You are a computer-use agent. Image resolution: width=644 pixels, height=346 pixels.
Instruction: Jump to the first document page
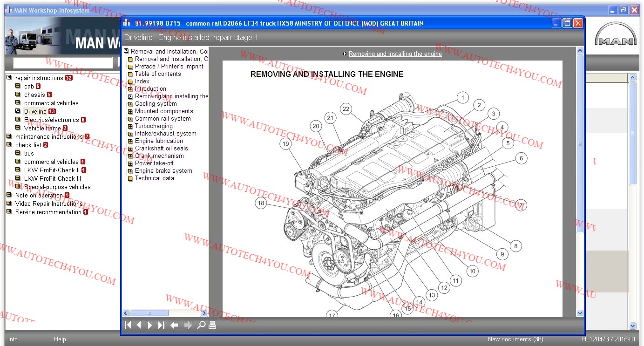tap(128, 325)
